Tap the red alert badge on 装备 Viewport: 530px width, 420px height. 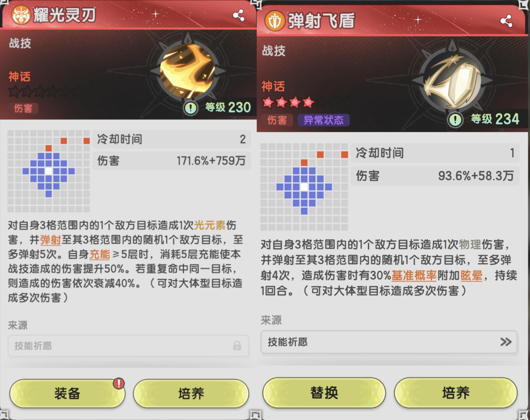click(x=119, y=383)
